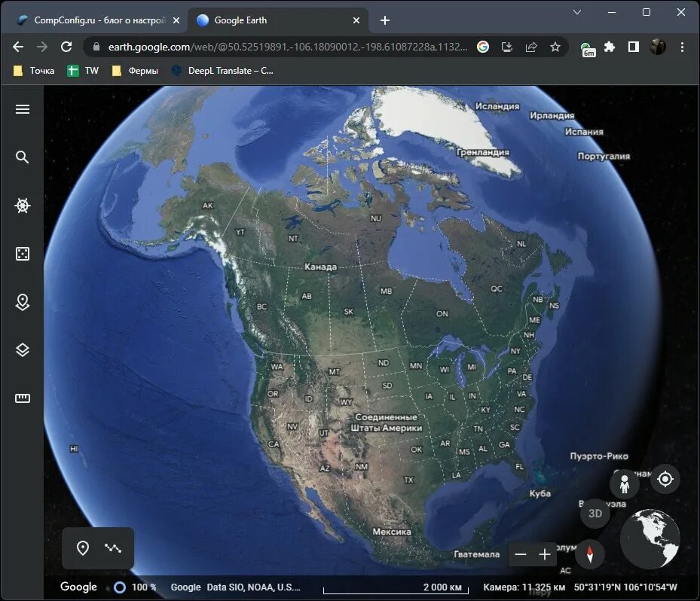Open Voyager ship wheel icon
Viewport: 700px width, 601px height.
point(23,206)
